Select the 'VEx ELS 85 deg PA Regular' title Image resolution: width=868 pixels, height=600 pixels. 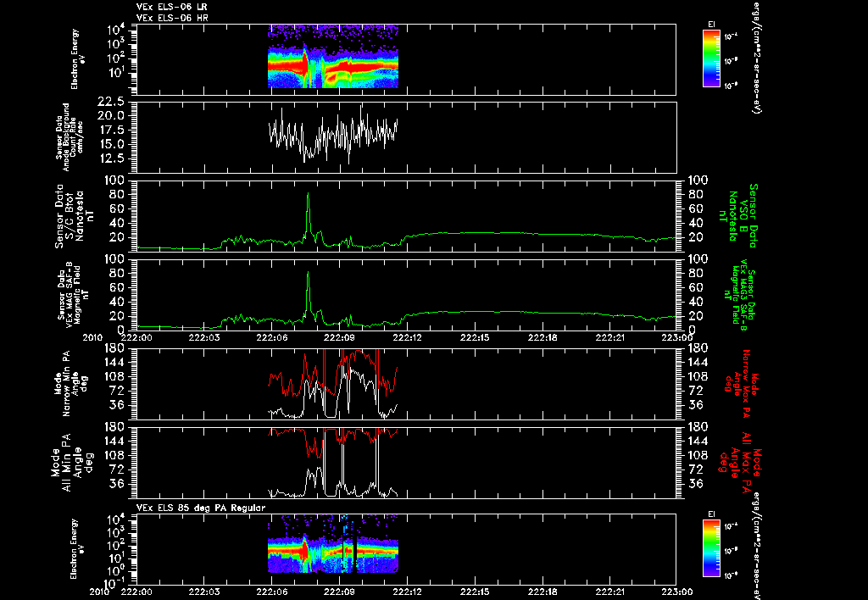[201, 508]
